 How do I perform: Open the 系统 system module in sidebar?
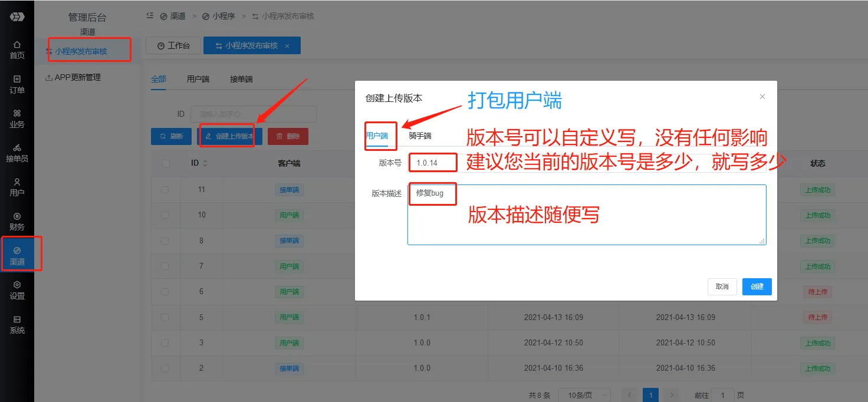click(17, 324)
